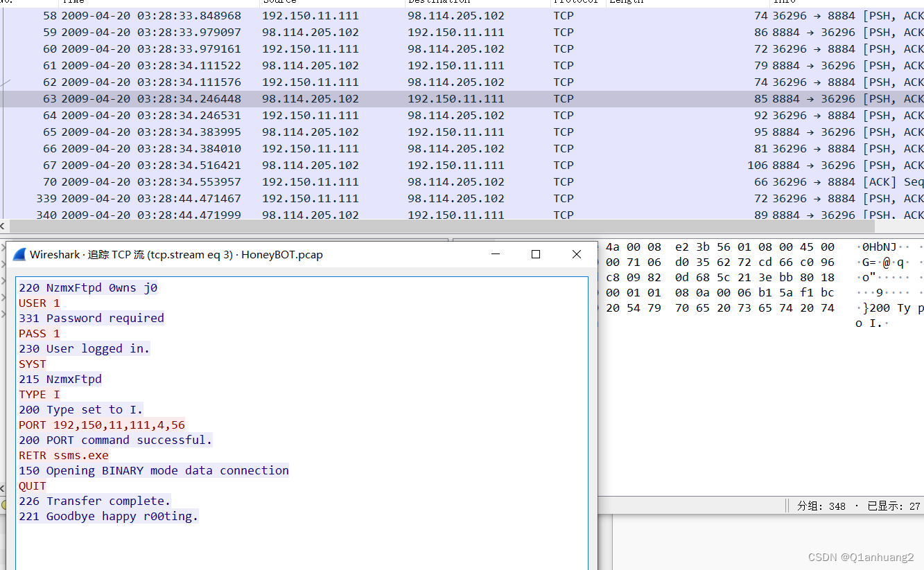Sort packets by the Protocol column header
Screen dimensions: 924x570
coord(575,2)
